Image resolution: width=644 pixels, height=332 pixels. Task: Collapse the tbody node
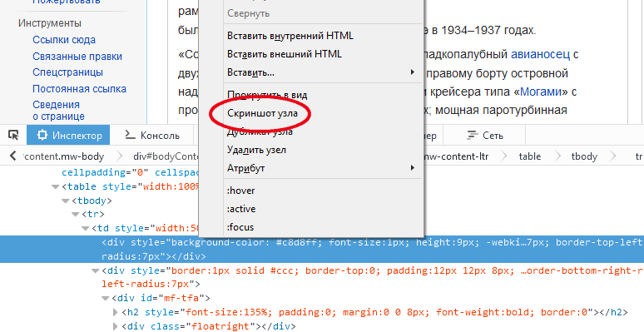pos(65,201)
